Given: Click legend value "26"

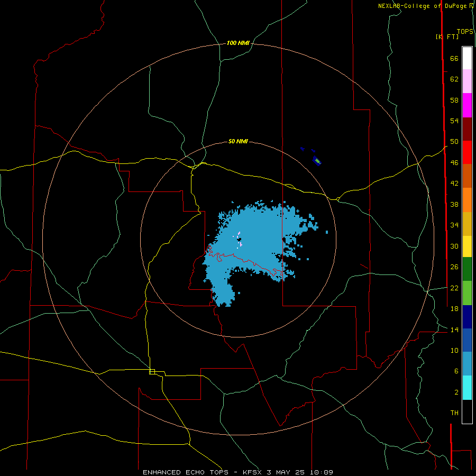Looking at the screenshot, I should tap(454, 267).
